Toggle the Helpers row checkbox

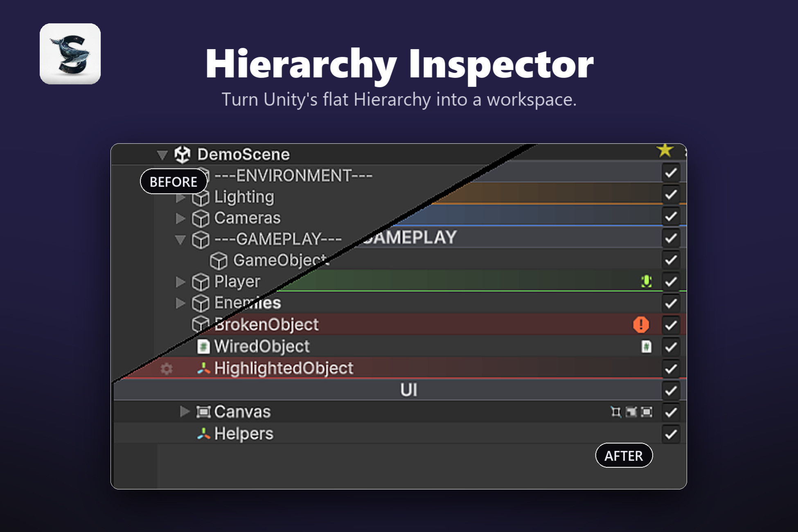671,434
